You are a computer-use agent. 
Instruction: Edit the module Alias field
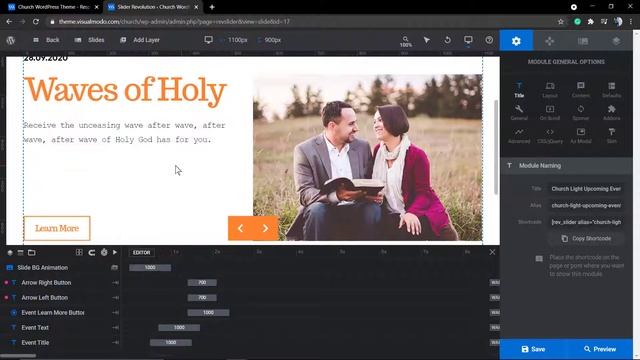point(585,205)
